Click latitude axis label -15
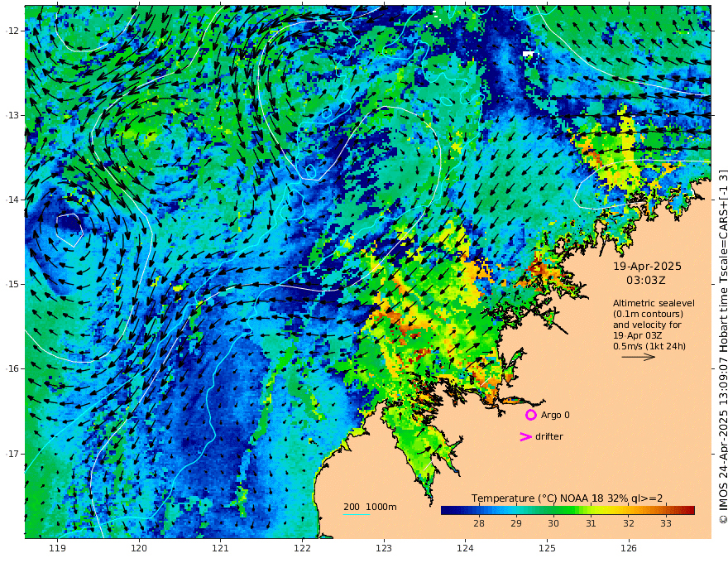This screenshot has width=728, height=563. click(x=12, y=284)
